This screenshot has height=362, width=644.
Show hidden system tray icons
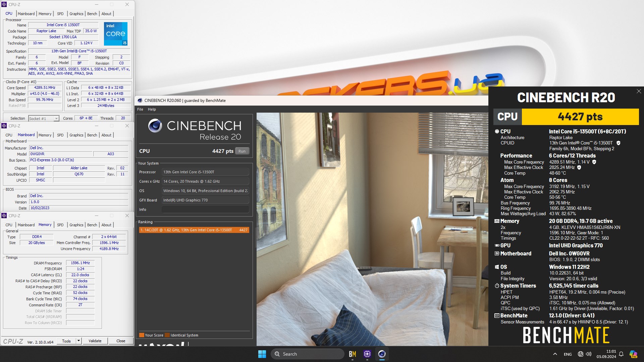tap(555, 354)
